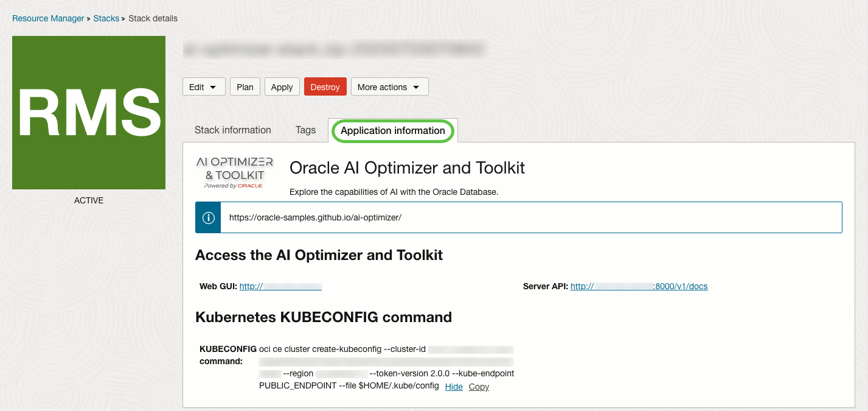Open the Tags tab

pos(305,130)
